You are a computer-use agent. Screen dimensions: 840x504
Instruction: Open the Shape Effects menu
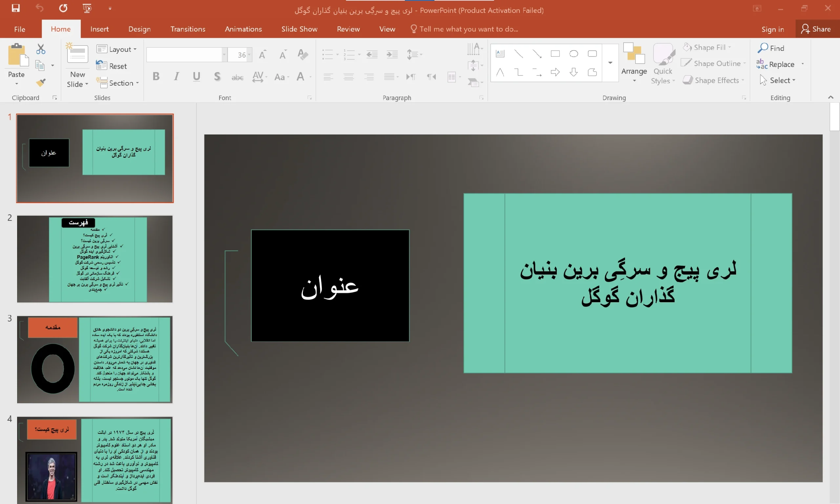713,80
